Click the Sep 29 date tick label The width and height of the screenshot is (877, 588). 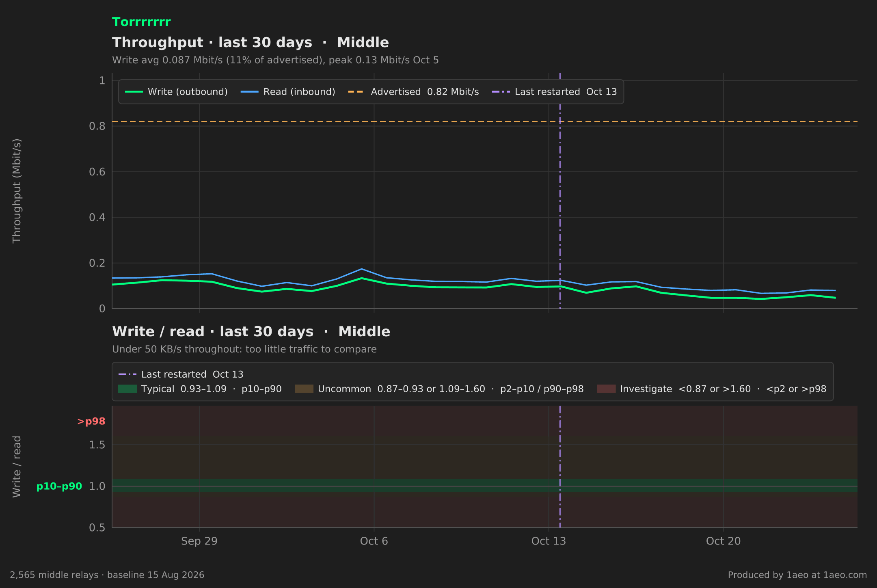tap(199, 541)
